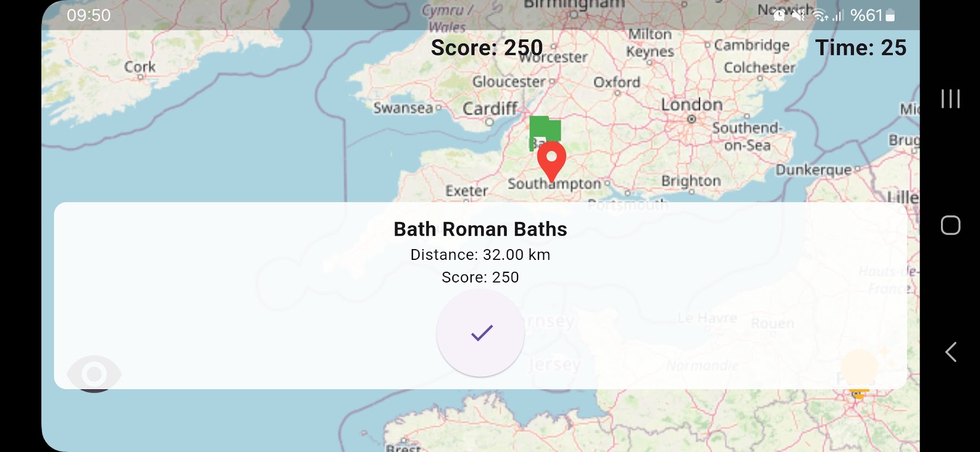Click the Score: 250 header text
This screenshot has width=980, height=452.
(x=487, y=48)
